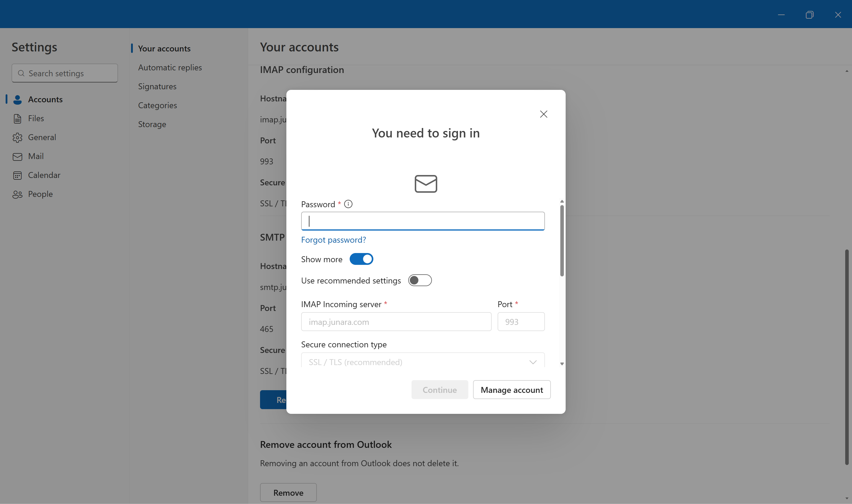Viewport: 852px width, 504px height.
Task: Click the General gear icon
Action: (x=17, y=137)
